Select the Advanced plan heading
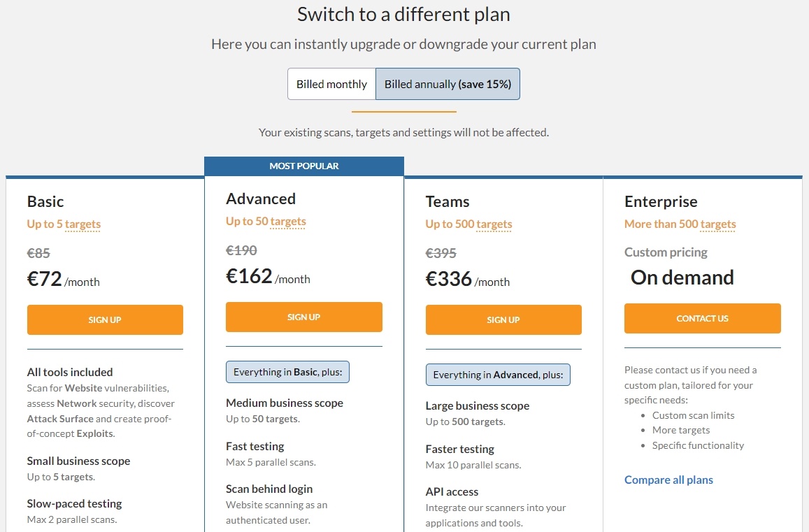Viewport: 809px width, 532px height. coord(261,199)
